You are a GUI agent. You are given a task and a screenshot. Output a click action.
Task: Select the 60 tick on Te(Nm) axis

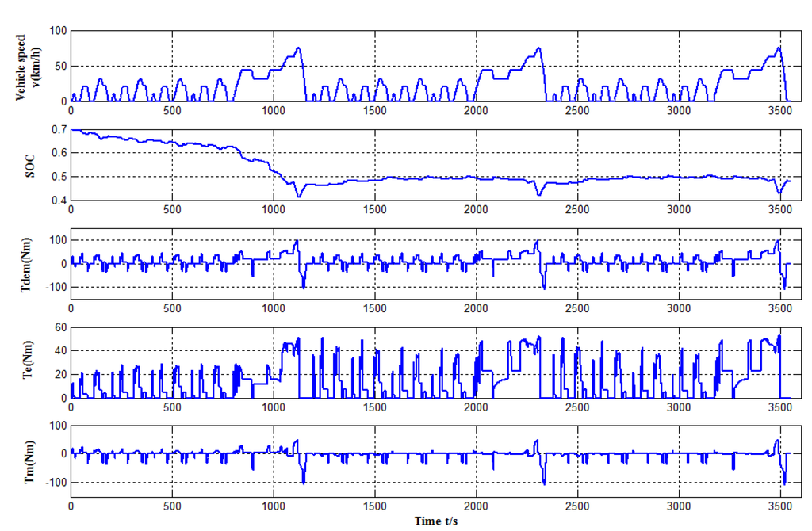coord(60,327)
